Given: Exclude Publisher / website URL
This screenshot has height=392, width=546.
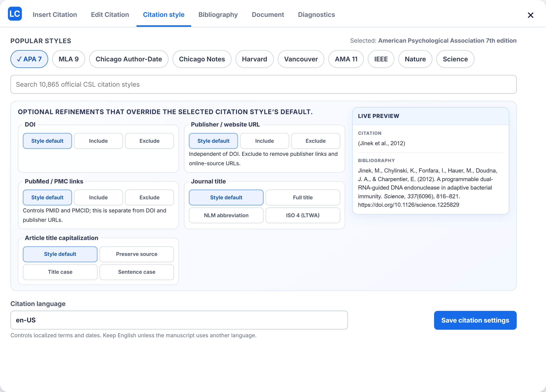Looking at the screenshot, I should 316,141.
